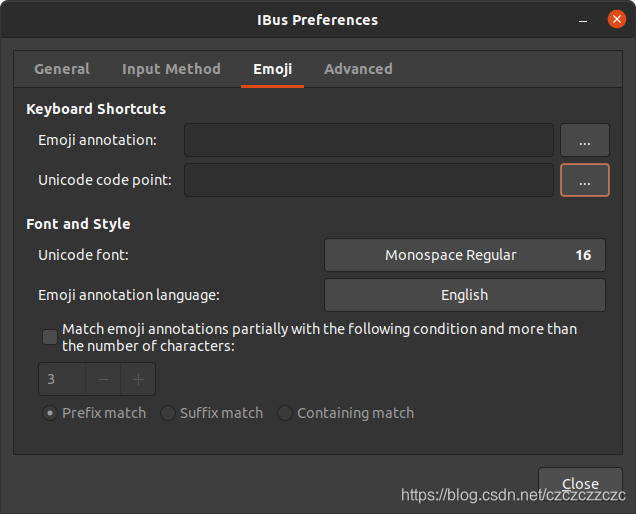636x514 pixels.
Task: Open shortcut editor for Unicode code point
Action: [x=584, y=180]
